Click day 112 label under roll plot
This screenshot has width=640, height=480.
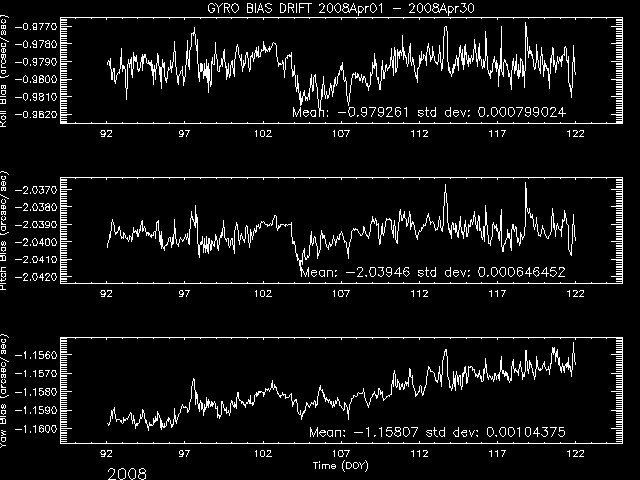coord(419,134)
